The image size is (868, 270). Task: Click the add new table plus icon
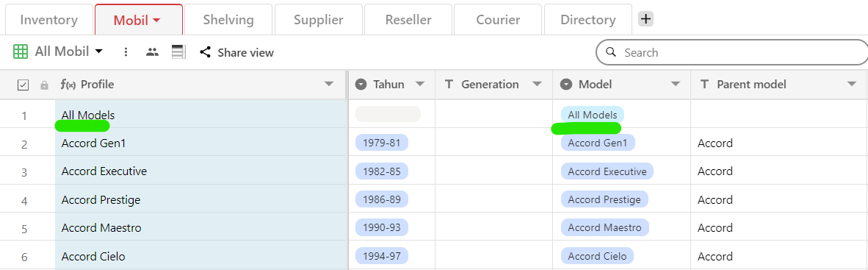click(x=646, y=19)
